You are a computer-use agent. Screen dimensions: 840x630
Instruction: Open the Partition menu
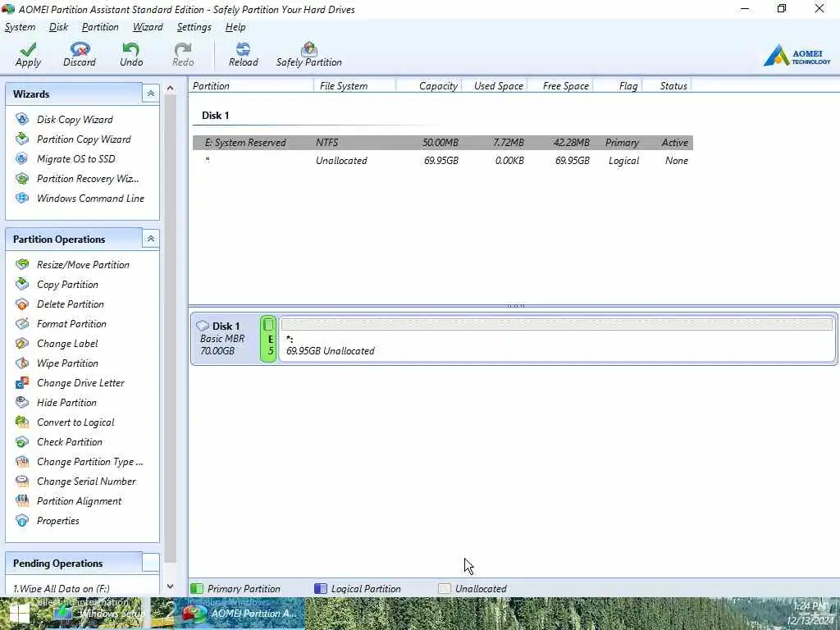[x=100, y=27]
